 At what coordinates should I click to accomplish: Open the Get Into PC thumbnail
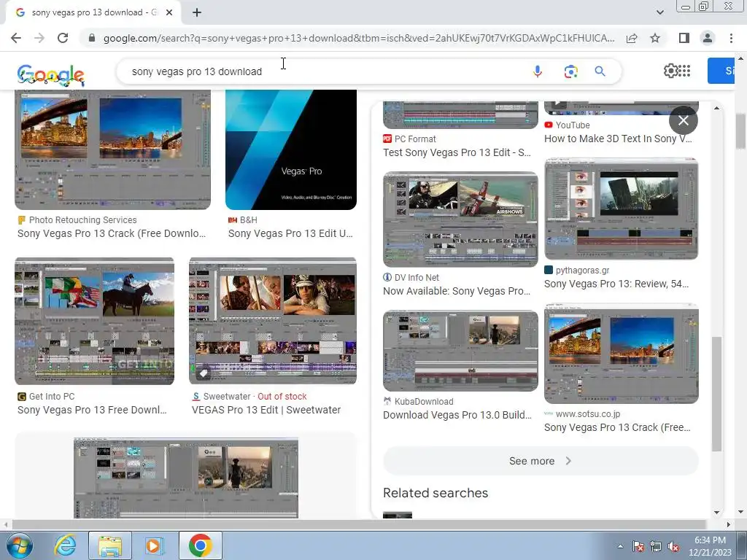[94, 321]
